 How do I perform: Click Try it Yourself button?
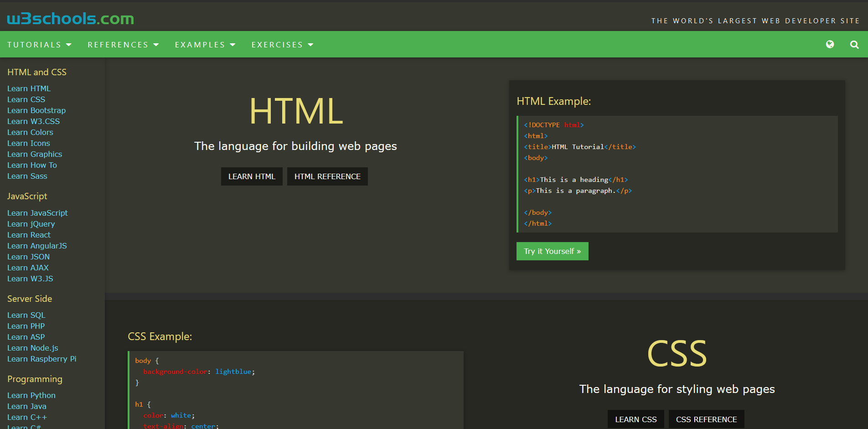(552, 251)
